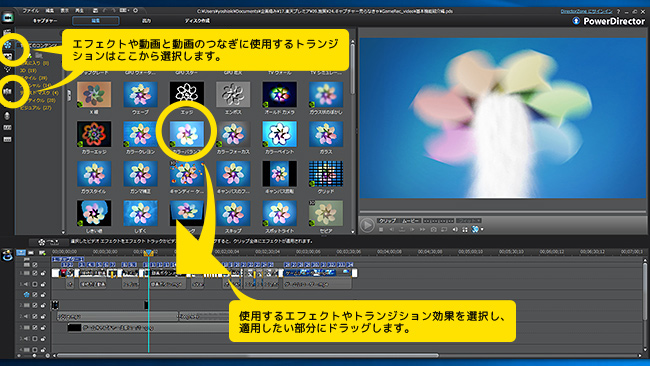Open the 表示 menu

point(65,11)
